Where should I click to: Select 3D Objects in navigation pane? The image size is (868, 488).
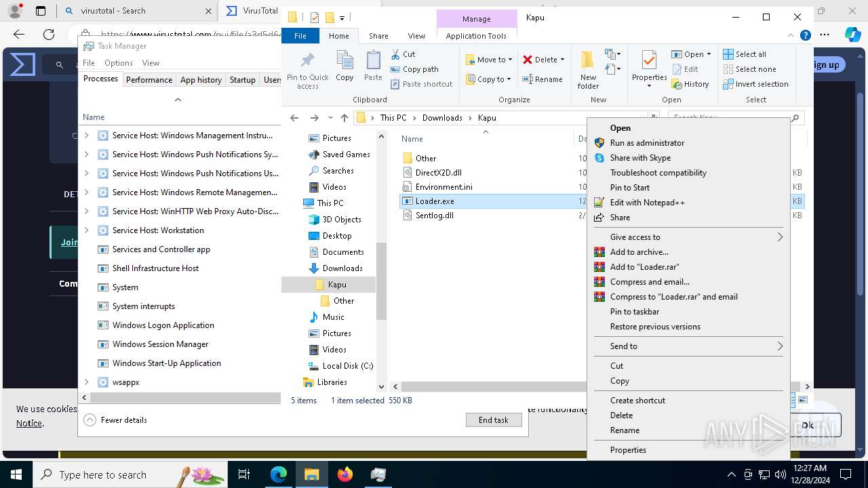pyautogui.click(x=342, y=220)
